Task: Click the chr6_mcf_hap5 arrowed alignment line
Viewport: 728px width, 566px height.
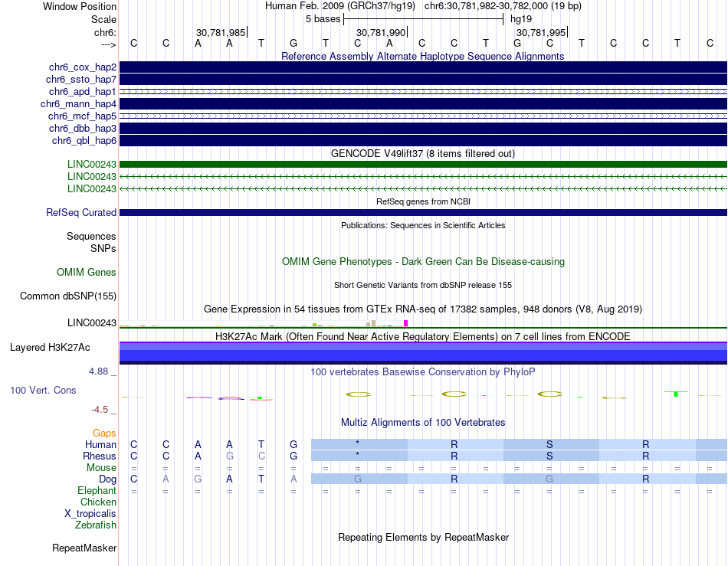Action: (423, 116)
